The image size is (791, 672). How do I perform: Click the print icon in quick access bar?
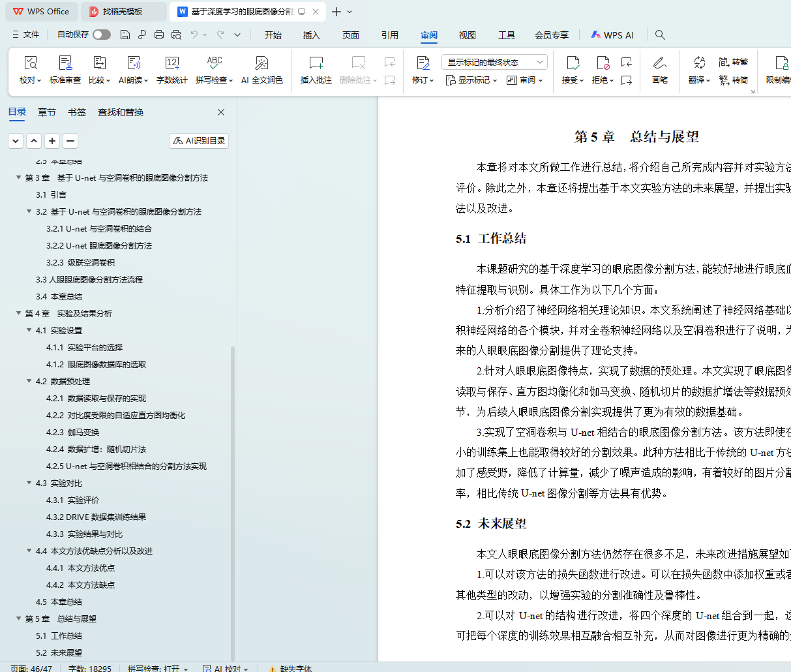pos(159,35)
